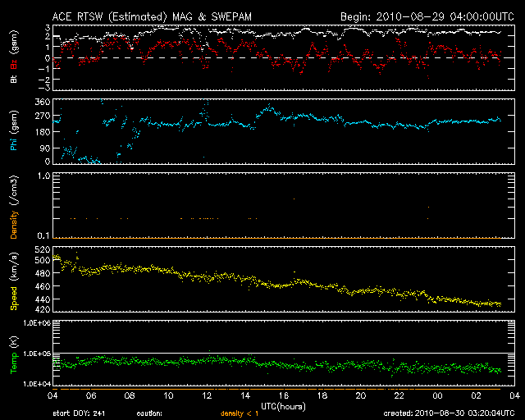Click the 12 hour tick label

pyautogui.click(x=207, y=395)
